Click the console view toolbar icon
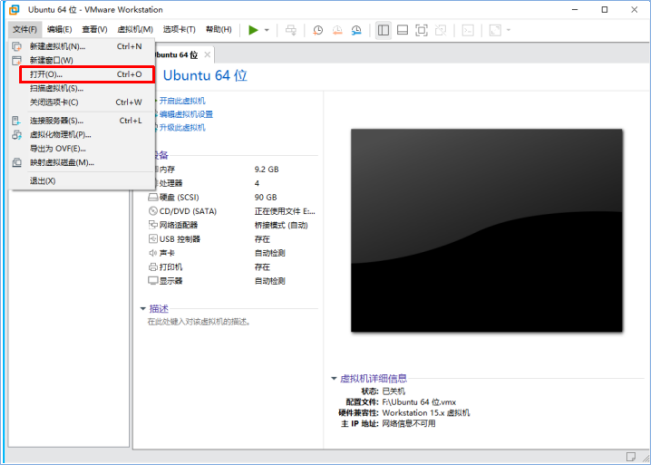 [x=468, y=30]
